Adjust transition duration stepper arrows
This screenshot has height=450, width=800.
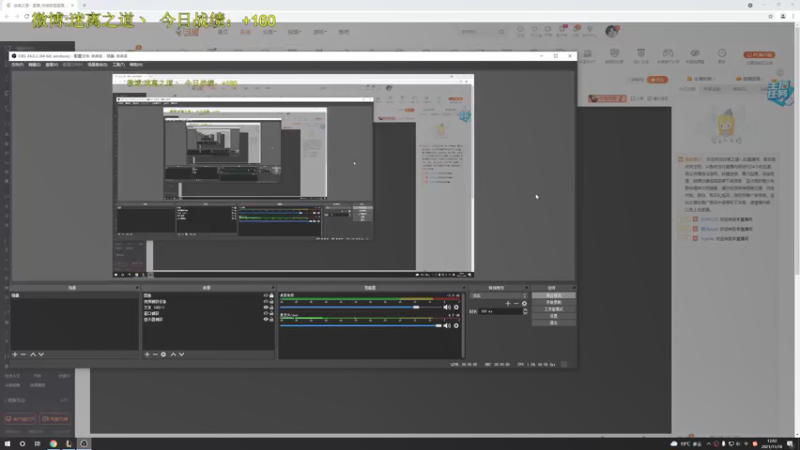525,311
